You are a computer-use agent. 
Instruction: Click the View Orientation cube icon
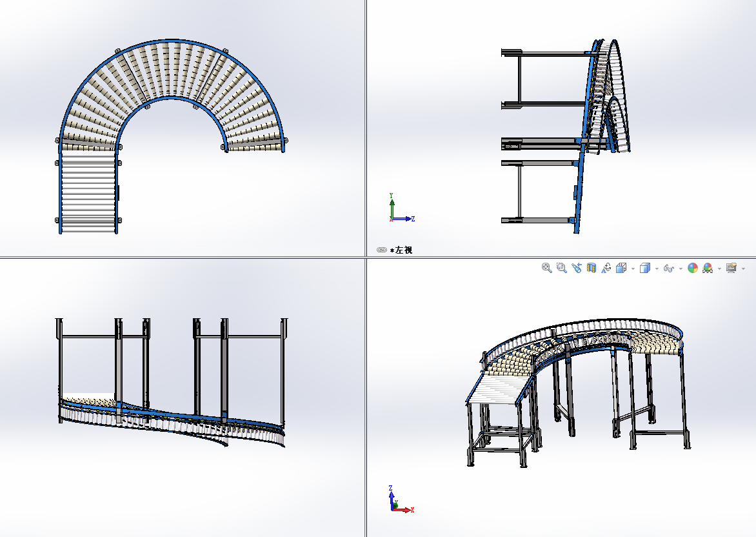[x=621, y=268]
